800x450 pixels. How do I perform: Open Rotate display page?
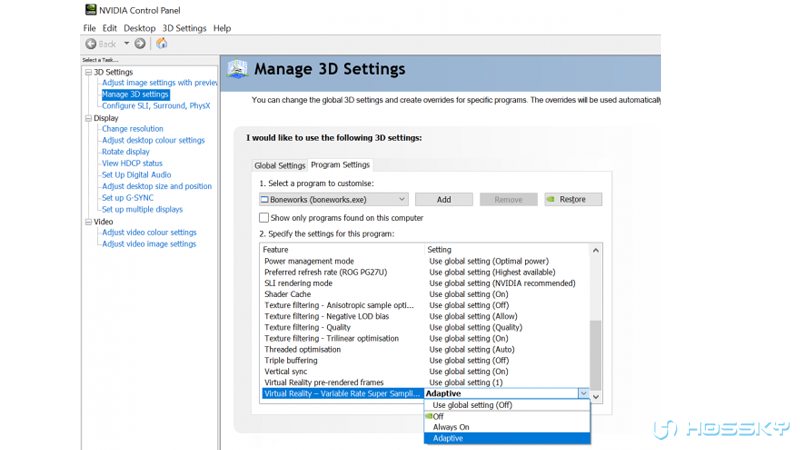(126, 152)
